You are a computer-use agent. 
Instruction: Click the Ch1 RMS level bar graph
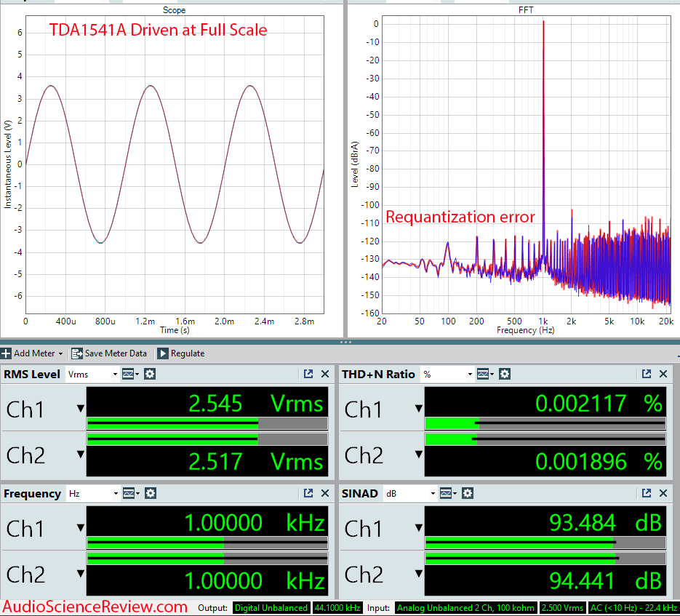(x=207, y=423)
